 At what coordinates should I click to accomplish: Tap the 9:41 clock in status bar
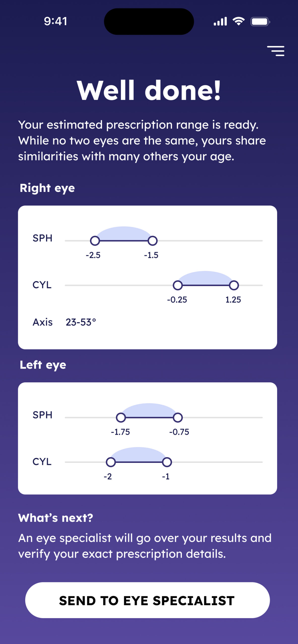click(56, 21)
